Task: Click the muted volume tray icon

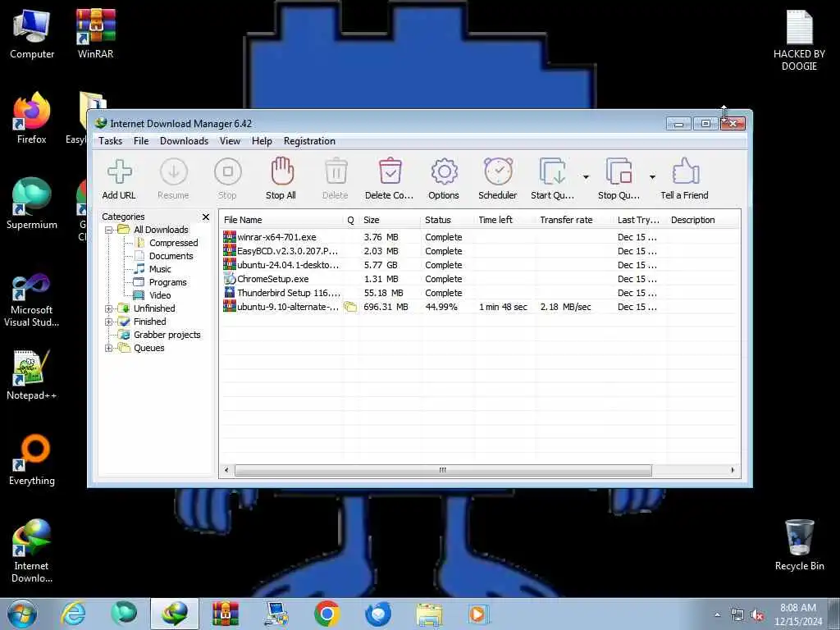Action: click(x=757, y=615)
